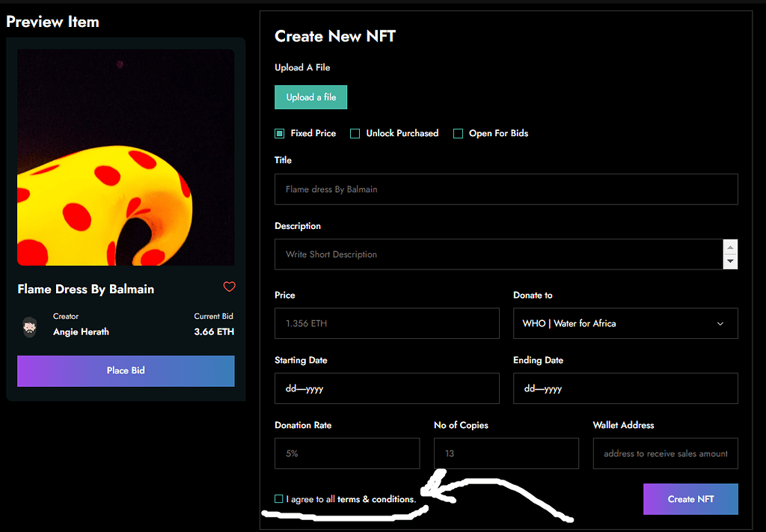The height and width of the screenshot is (532, 766).
Task: Open the terms & conditions link
Action: point(377,499)
